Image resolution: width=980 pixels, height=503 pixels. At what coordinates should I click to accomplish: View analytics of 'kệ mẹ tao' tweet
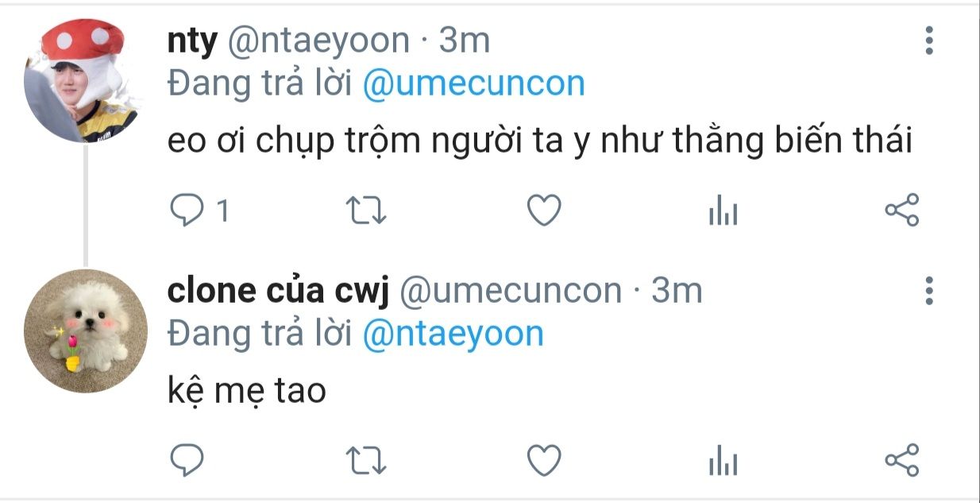pos(723,461)
